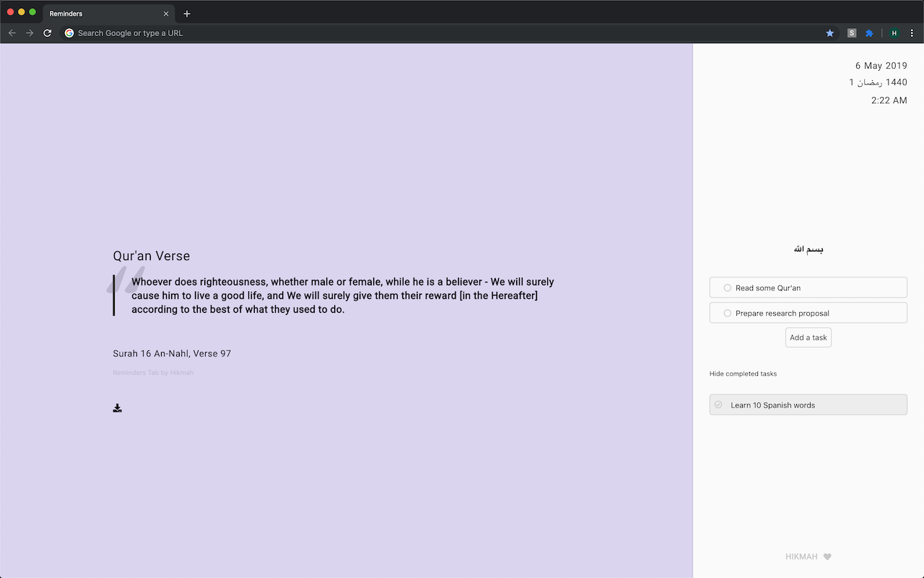Viewport: 924px width, 578px height.
Task: Click the Add a task button
Action: point(808,337)
